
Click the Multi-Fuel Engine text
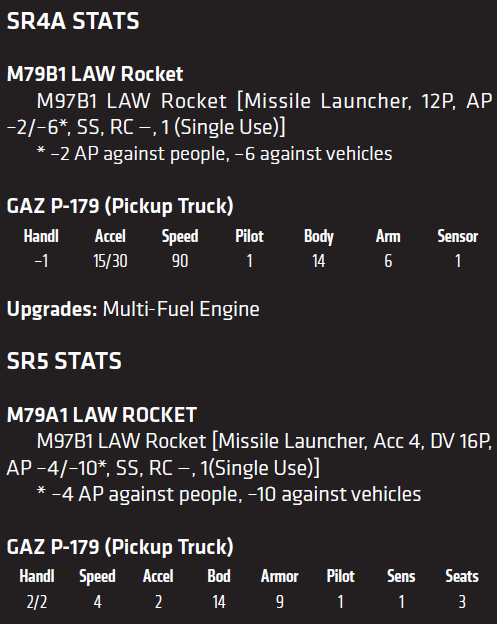181,309
